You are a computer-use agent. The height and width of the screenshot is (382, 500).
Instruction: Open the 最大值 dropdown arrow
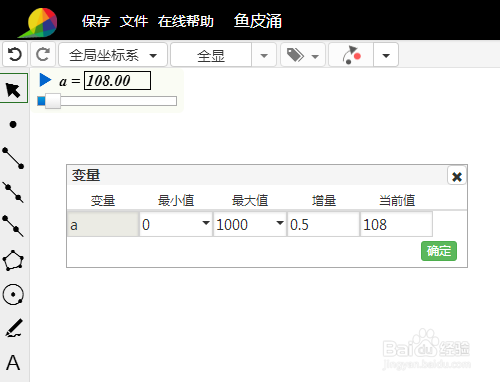(x=280, y=223)
